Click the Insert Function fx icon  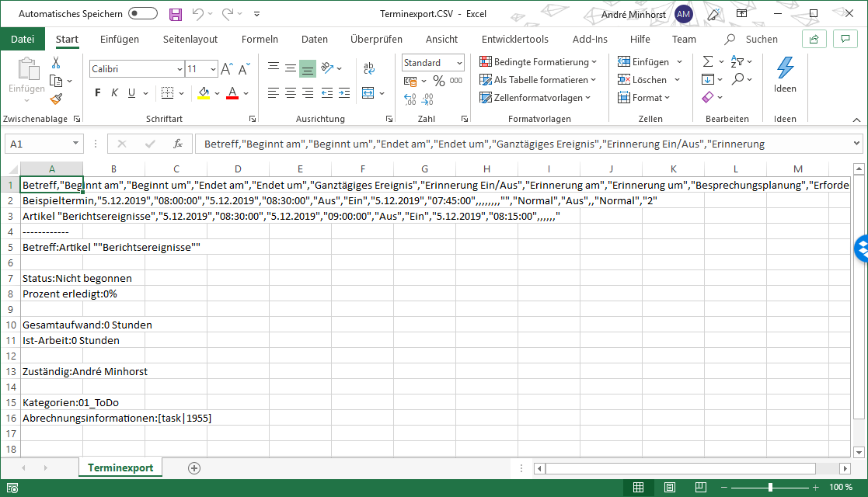click(178, 144)
